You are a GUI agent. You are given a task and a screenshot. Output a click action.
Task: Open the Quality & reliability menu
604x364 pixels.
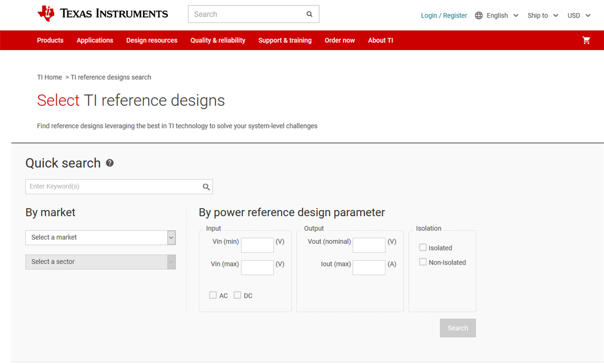[x=218, y=40]
